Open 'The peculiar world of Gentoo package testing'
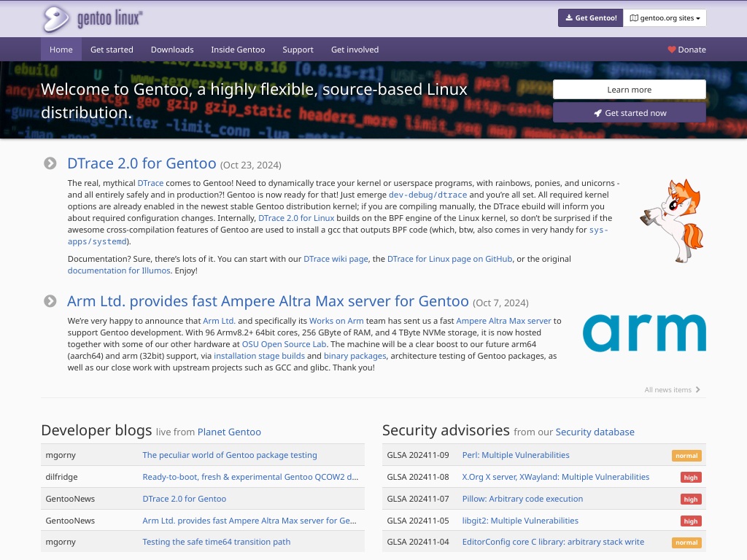Viewport: 747px width, 560px height. point(230,455)
